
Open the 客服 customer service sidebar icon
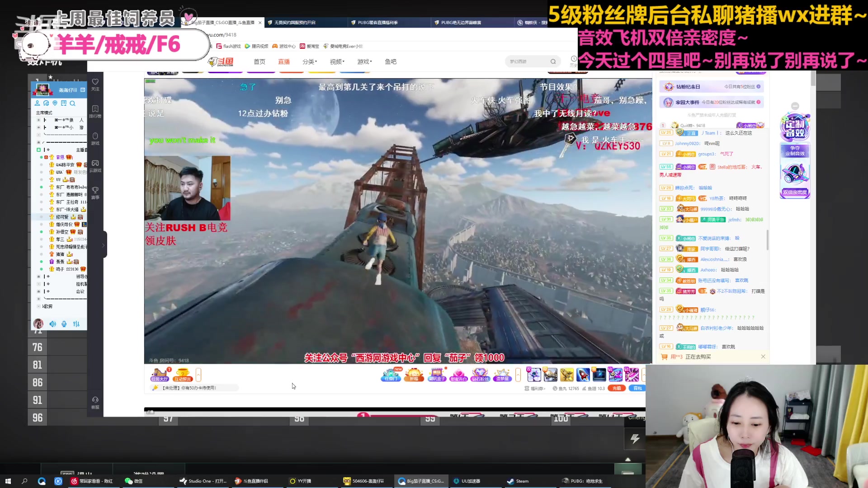pos(95,400)
